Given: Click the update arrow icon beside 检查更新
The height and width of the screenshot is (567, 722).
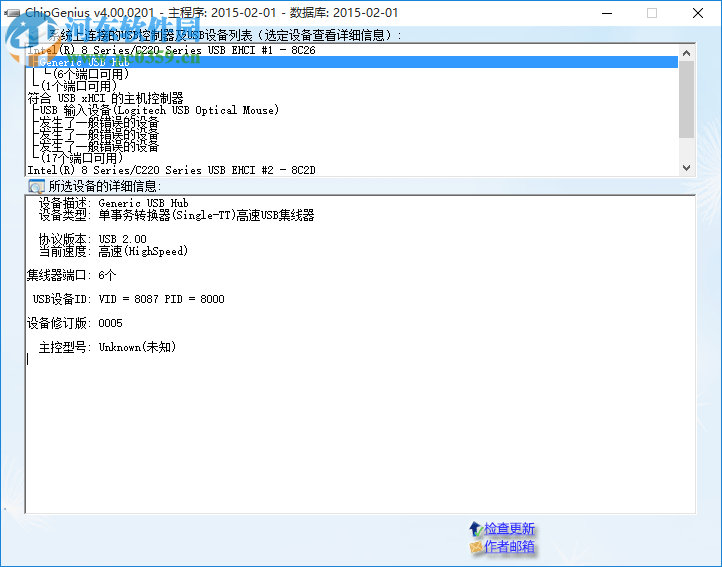Looking at the screenshot, I should [x=476, y=529].
